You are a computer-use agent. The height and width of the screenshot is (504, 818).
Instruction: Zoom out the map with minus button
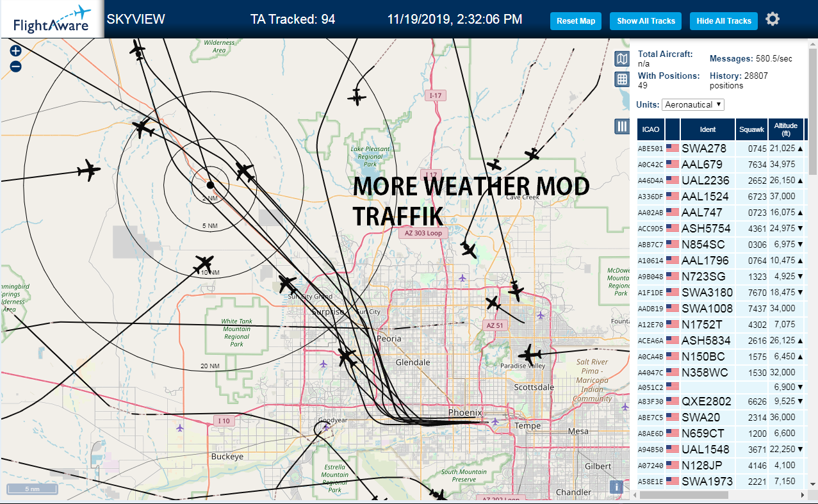pyautogui.click(x=15, y=66)
